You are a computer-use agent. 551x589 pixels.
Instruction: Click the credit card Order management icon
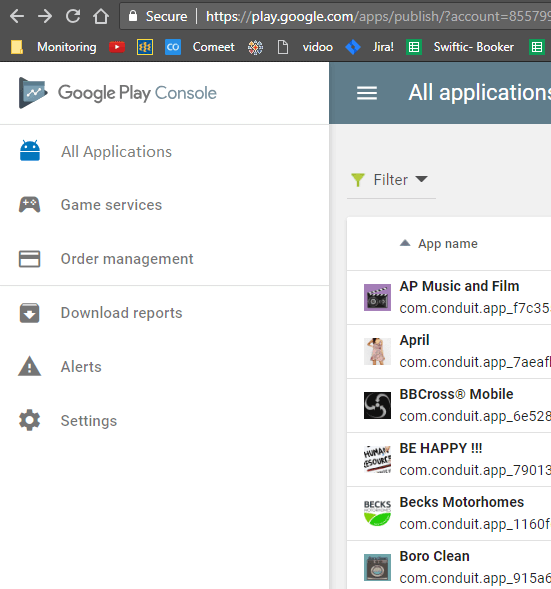(x=30, y=259)
